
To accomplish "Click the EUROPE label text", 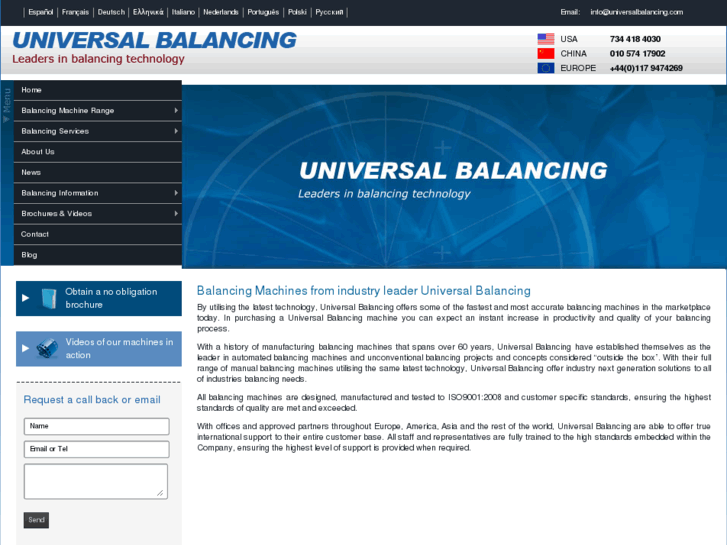I will [x=578, y=68].
